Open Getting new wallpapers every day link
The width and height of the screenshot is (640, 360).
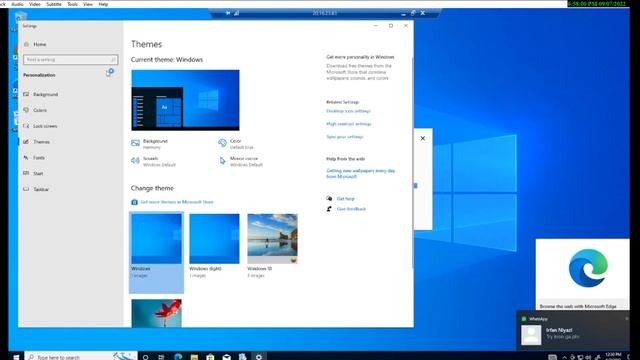click(x=360, y=173)
